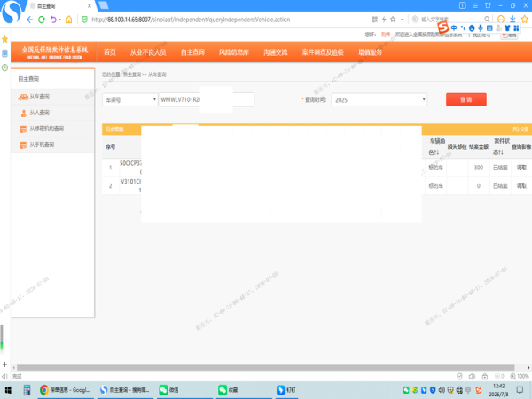Click the red 查询 search button

(x=466, y=99)
